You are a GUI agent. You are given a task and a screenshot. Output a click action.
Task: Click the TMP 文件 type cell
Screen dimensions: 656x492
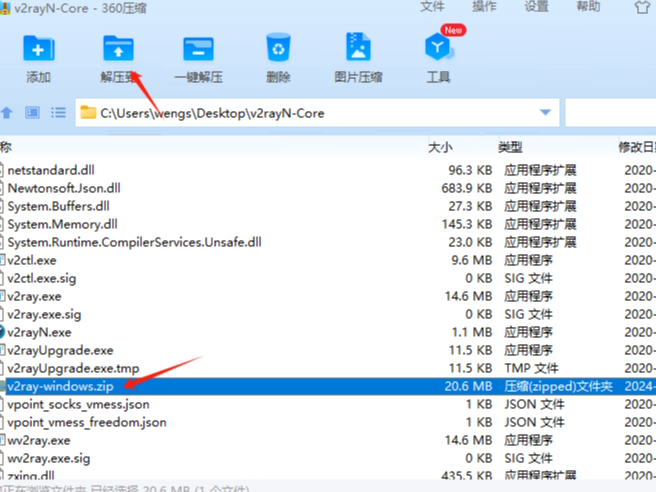pyautogui.click(x=531, y=368)
